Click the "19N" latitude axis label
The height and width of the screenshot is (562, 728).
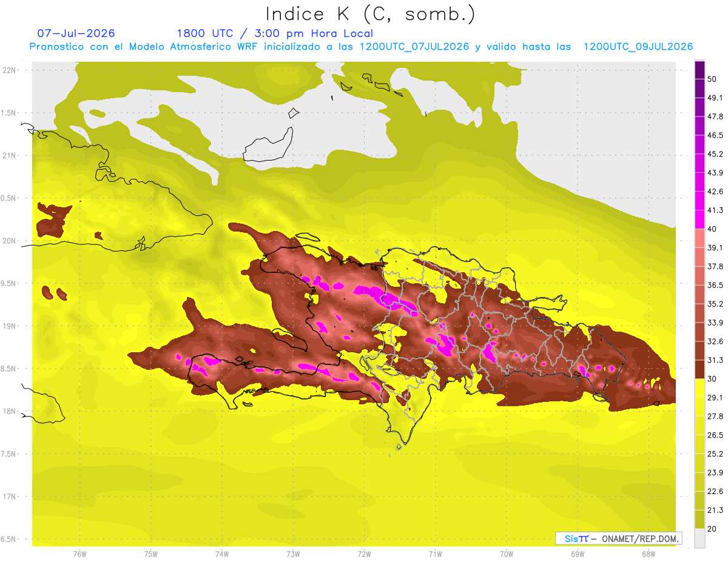point(10,326)
